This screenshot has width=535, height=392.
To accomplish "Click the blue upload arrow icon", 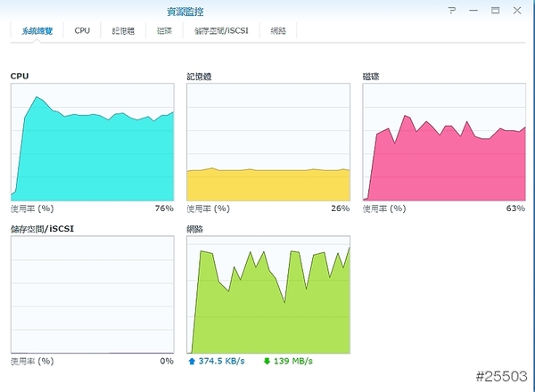I will (x=192, y=361).
